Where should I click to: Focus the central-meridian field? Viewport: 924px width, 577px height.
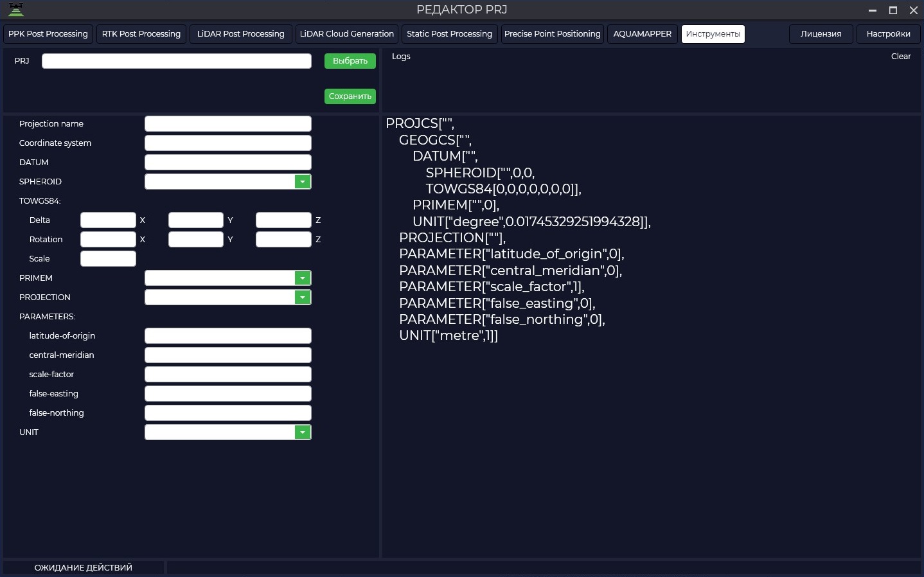228,355
